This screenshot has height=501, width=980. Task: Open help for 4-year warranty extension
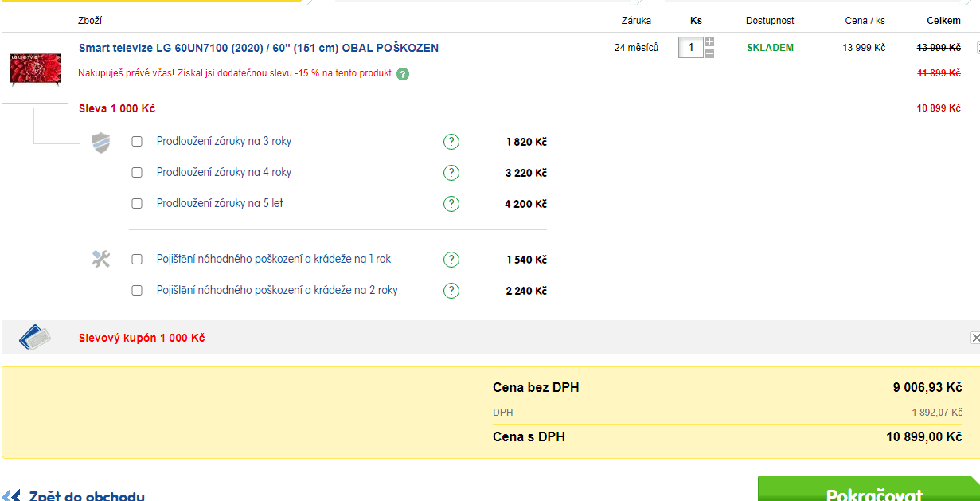451,173
